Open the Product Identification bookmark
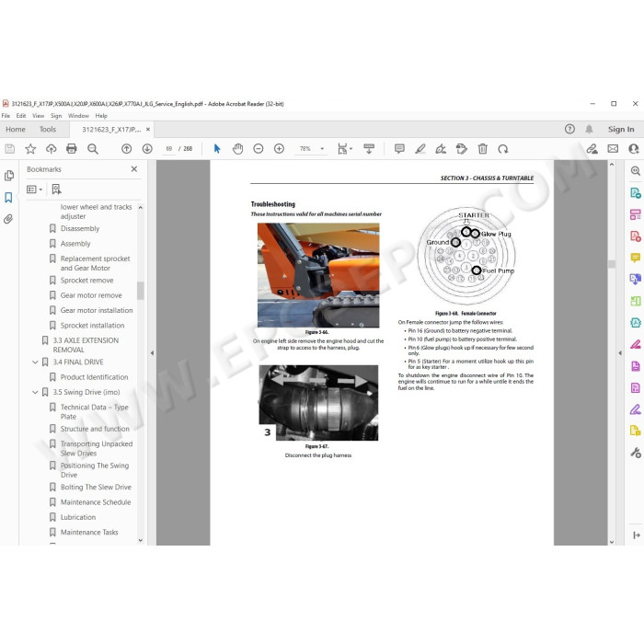The height and width of the screenshot is (644, 644). (x=94, y=377)
